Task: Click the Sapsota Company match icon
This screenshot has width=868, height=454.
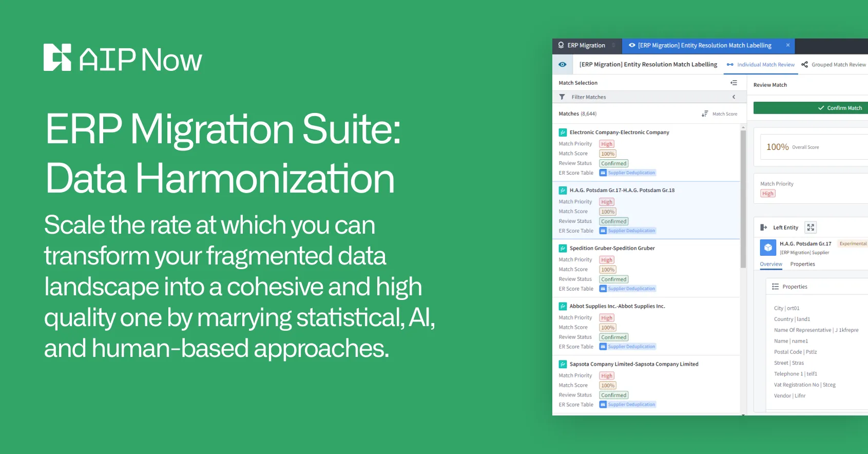Action: point(563,365)
